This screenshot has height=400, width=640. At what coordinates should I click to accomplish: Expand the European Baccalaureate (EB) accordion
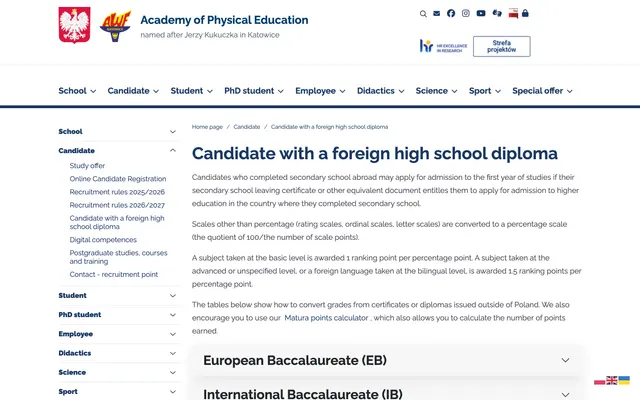[x=387, y=360]
